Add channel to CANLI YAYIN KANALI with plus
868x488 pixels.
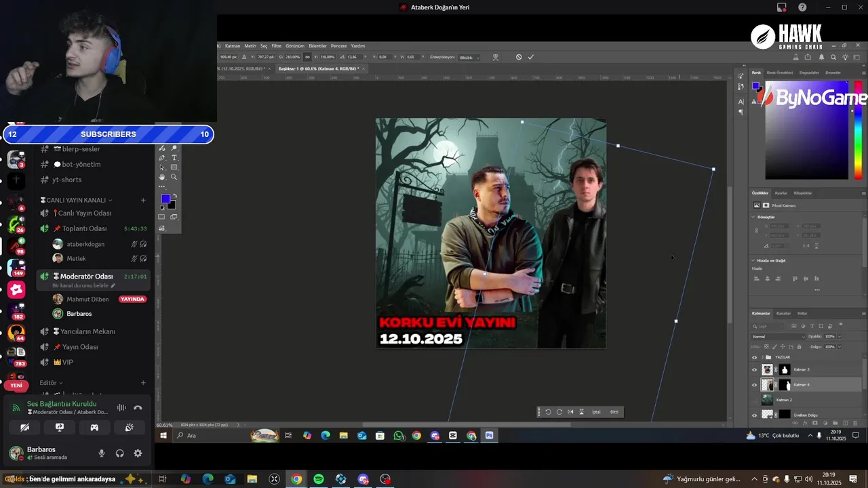pos(143,200)
